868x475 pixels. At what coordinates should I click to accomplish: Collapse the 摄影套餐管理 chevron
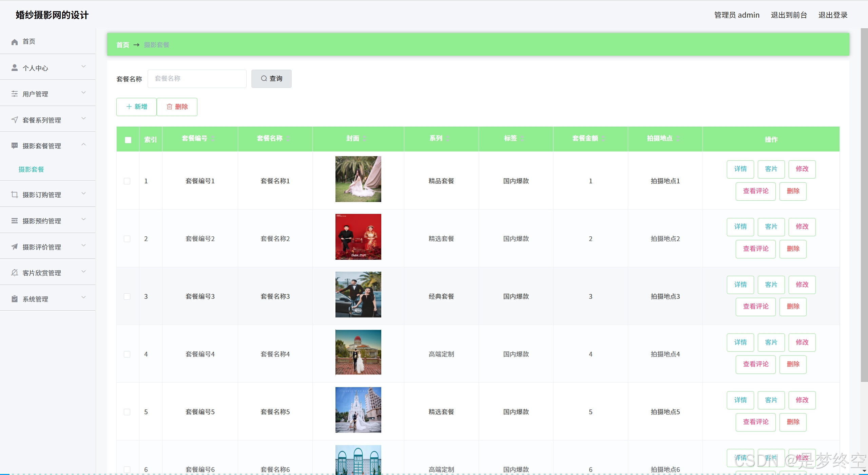(83, 145)
